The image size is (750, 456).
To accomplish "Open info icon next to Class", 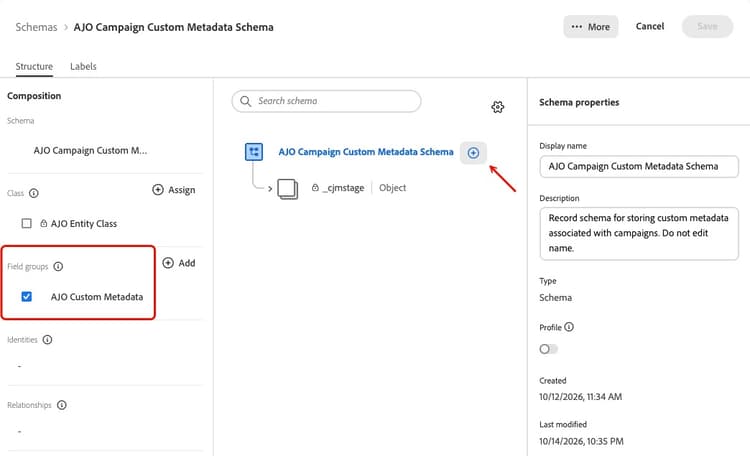I will (x=33, y=193).
